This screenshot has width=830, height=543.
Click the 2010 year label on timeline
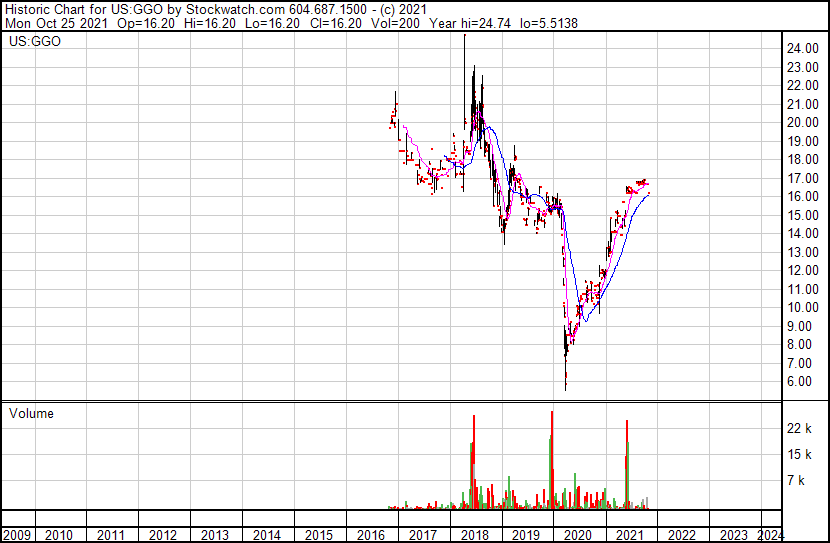(59, 535)
